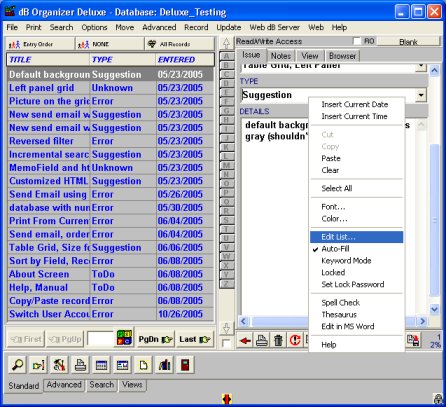Switch to the Search toolbar tab
446x407 pixels.
point(102,385)
